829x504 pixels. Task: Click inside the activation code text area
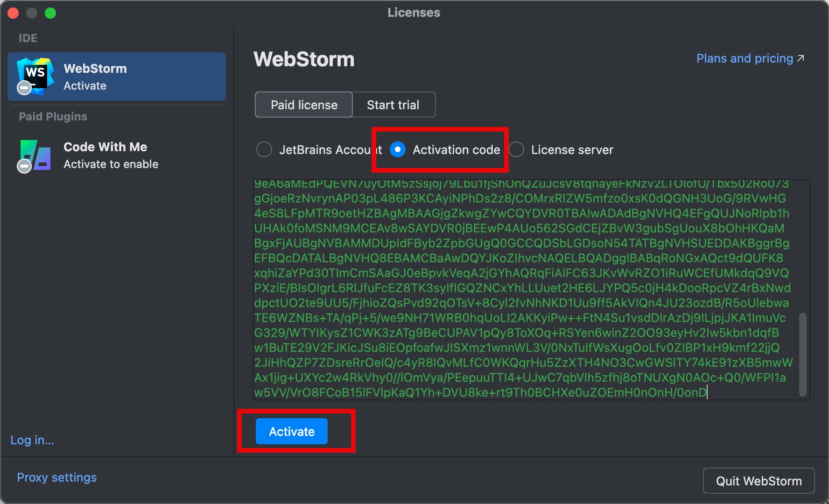click(523, 289)
